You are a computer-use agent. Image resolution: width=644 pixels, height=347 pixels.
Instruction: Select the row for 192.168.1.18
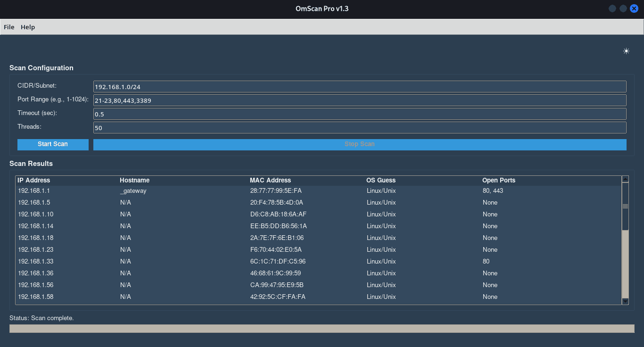tap(319, 238)
